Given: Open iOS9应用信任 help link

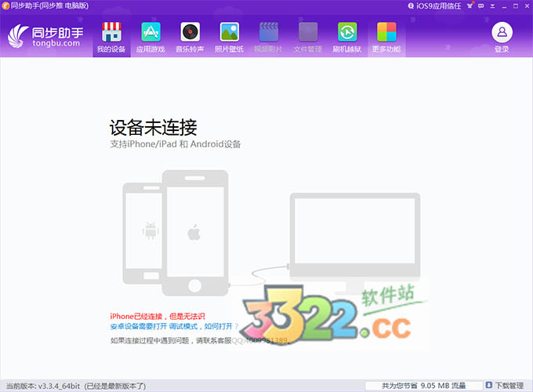Looking at the screenshot, I should [434, 5].
